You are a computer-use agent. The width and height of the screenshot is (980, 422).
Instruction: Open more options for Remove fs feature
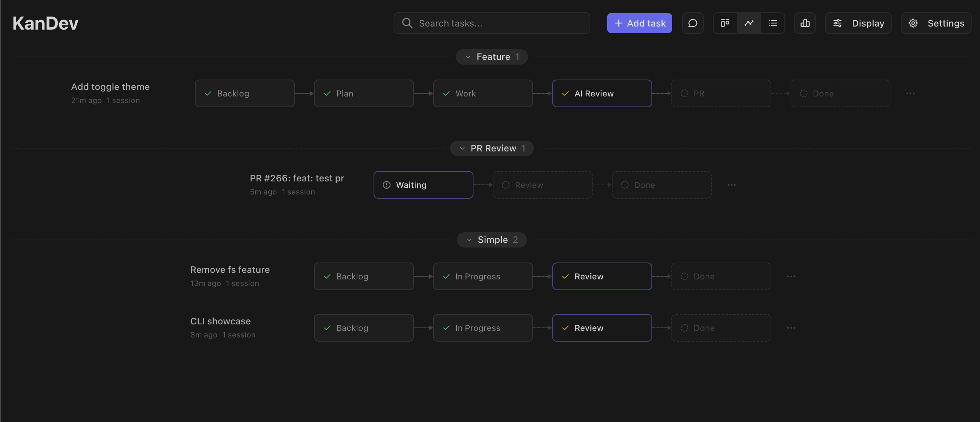[791, 276]
